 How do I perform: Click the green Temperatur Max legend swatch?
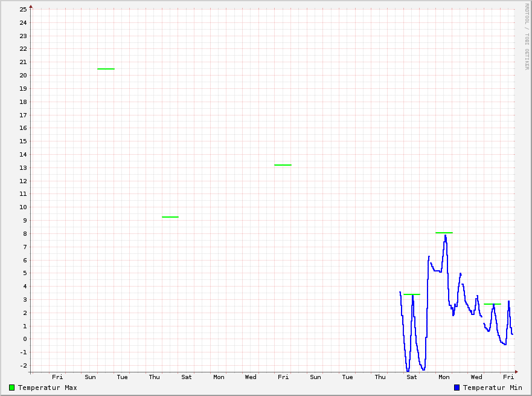12,388
